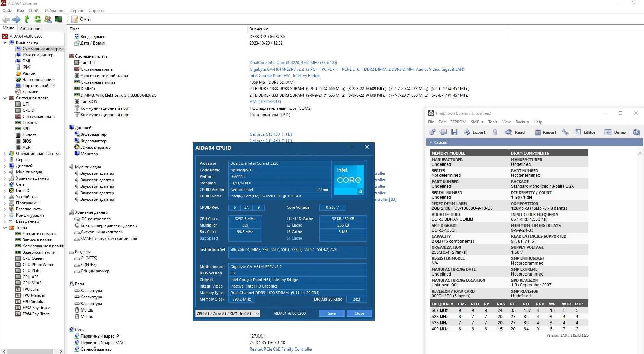Viewport: 644px width, 354px height.
Task: Click the AIDA64 v6.80.6200 root tree item
Action: (26, 36)
